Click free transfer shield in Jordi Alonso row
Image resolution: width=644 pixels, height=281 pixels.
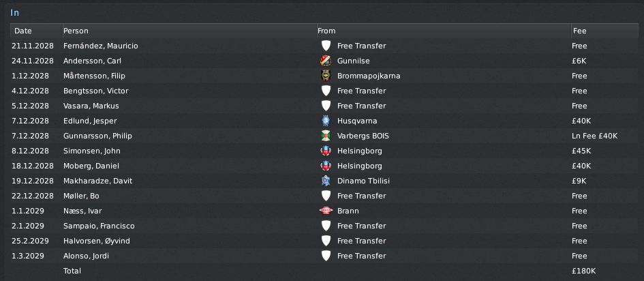point(326,256)
